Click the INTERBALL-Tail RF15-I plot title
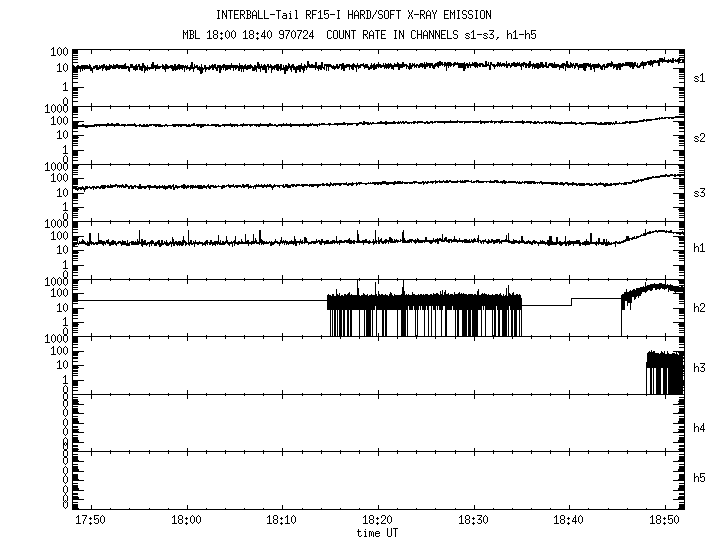 click(354, 15)
